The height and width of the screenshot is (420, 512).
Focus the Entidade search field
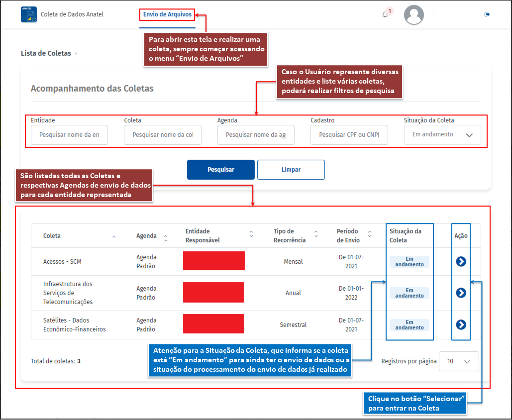(69, 135)
